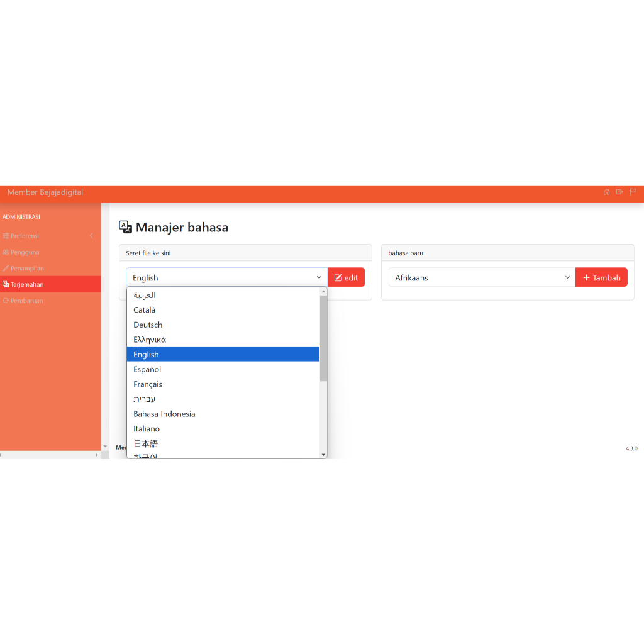Click the translate icon beside Manajer bahasa
Viewport: 644px width, 644px height.
point(126,227)
